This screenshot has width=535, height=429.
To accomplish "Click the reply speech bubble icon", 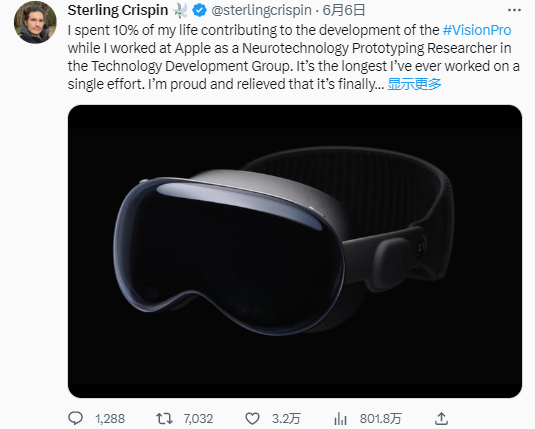I will pyautogui.click(x=75, y=418).
